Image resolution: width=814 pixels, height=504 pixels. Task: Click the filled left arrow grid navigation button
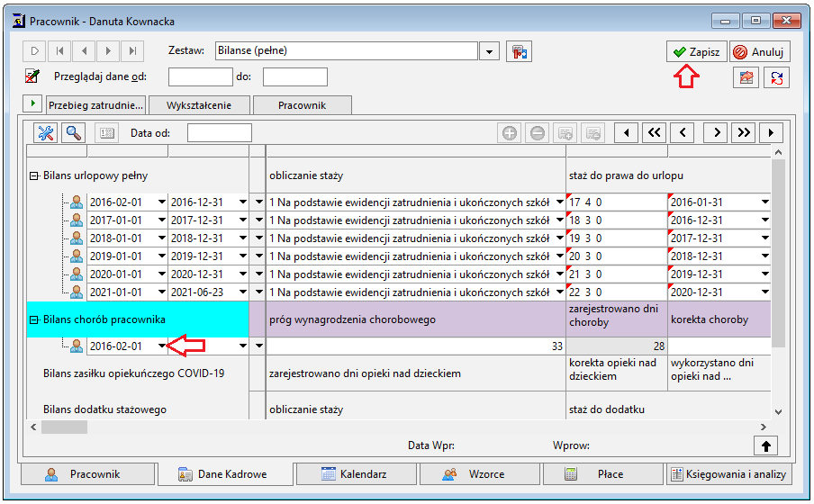627,133
